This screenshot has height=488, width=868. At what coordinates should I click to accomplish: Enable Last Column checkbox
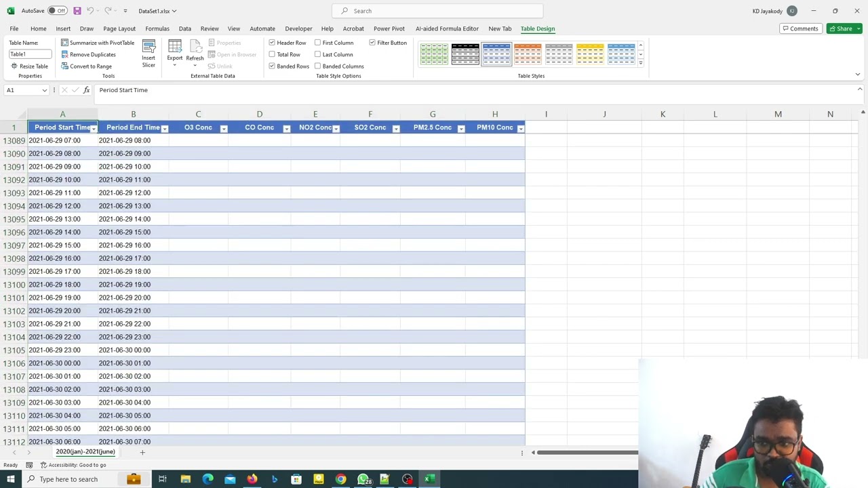(317, 54)
